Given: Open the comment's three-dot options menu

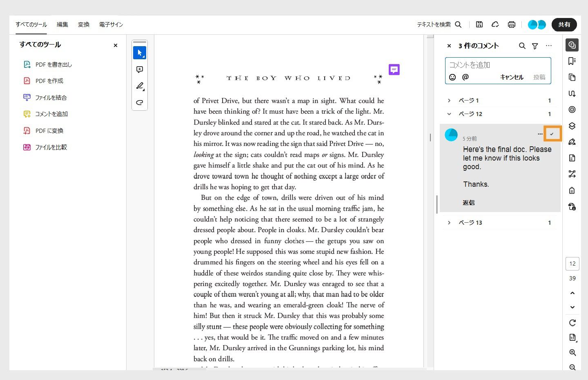Looking at the screenshot, I should tap(540, 134).
